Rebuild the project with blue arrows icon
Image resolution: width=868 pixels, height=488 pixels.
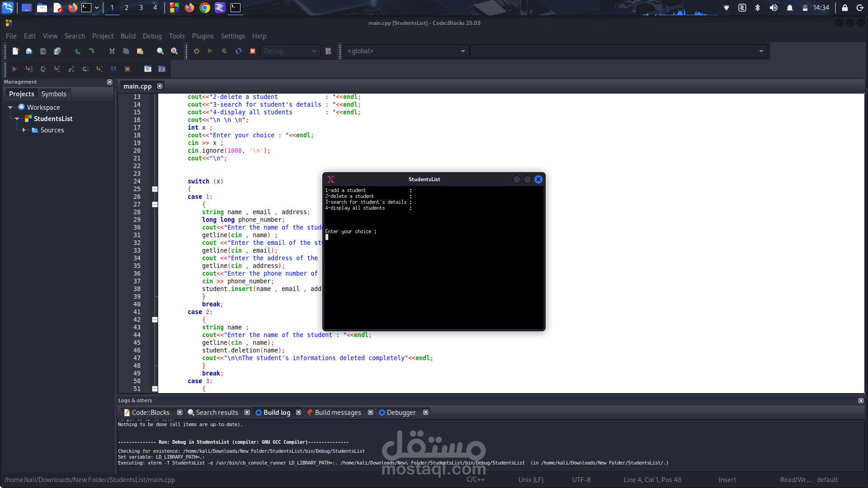[x=239, y=51]
